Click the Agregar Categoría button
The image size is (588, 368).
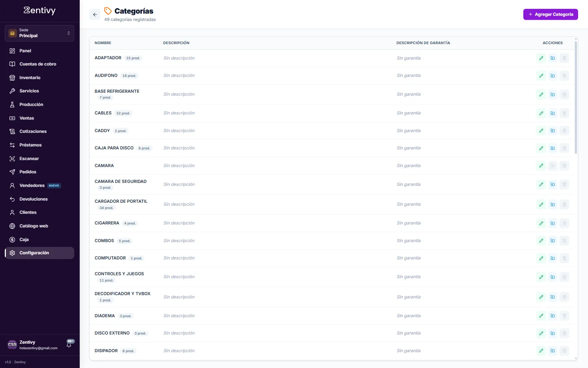coord(551,14)
